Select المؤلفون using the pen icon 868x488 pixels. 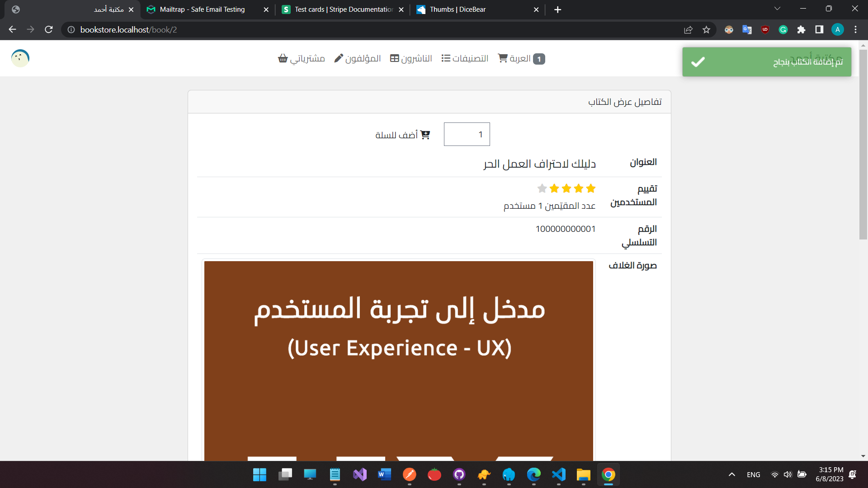click(x=338, y=58)
